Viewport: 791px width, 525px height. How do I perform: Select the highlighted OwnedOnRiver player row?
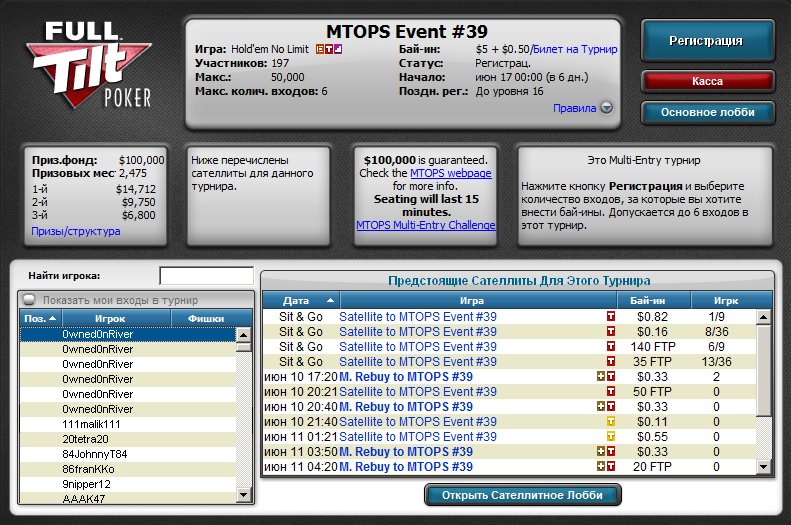128,334
